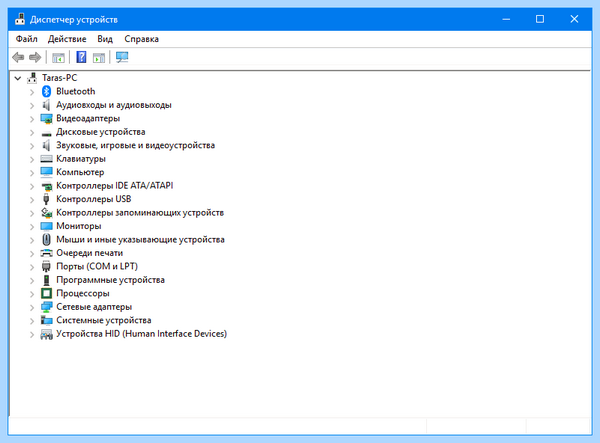Click the Видеоадаптеры display adapter icon
600x443 pixels.
46,119
